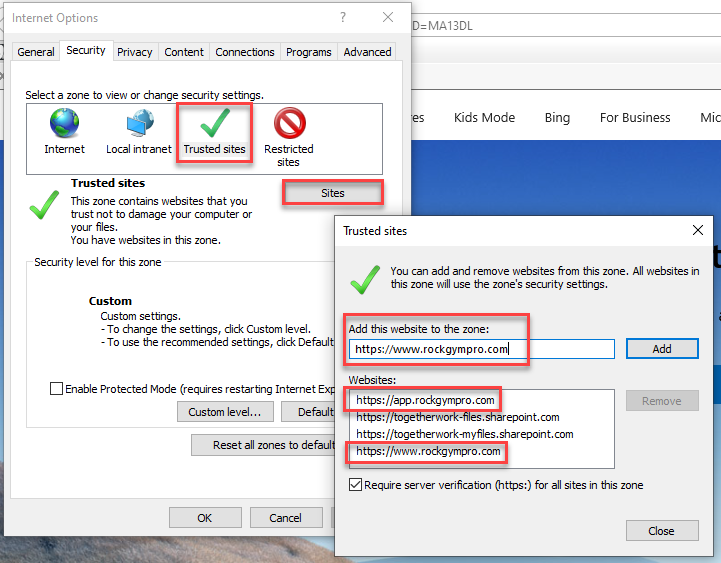Uncheck Require server verification (https:) checkbox
The height and width of the screenshot is (563, 721).
pos(355,484)
